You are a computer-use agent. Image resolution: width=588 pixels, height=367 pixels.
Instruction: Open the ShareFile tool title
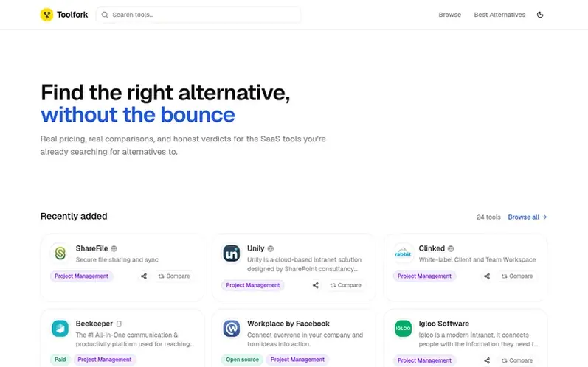[x=91, y=248]
